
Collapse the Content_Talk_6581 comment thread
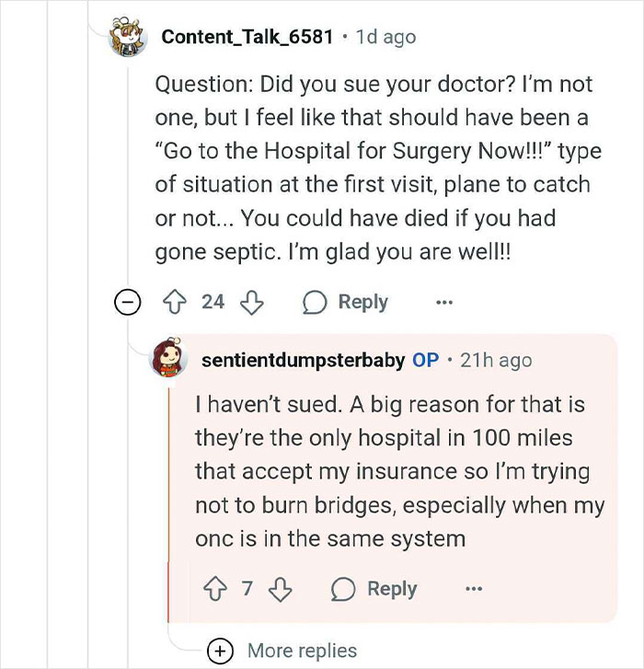pos(128,303)
